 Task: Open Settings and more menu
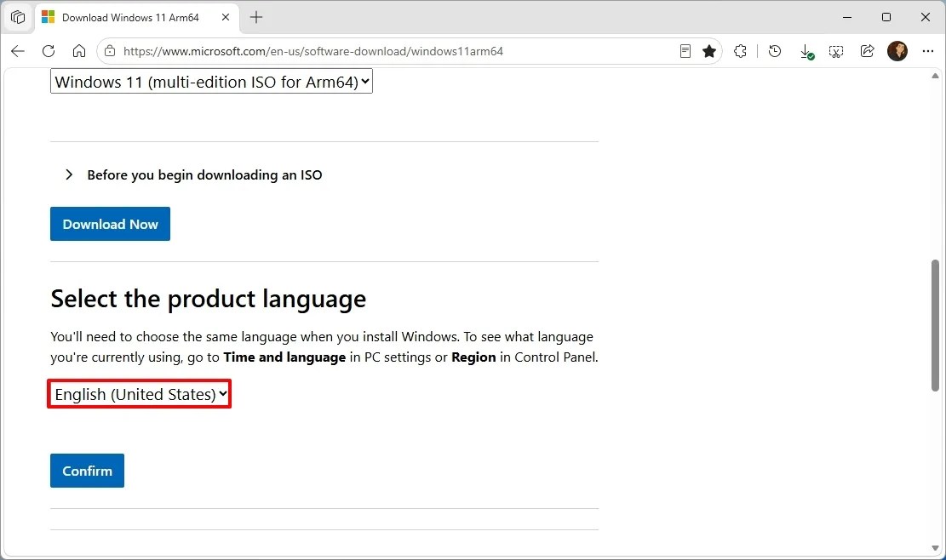[x=928, y=51]
